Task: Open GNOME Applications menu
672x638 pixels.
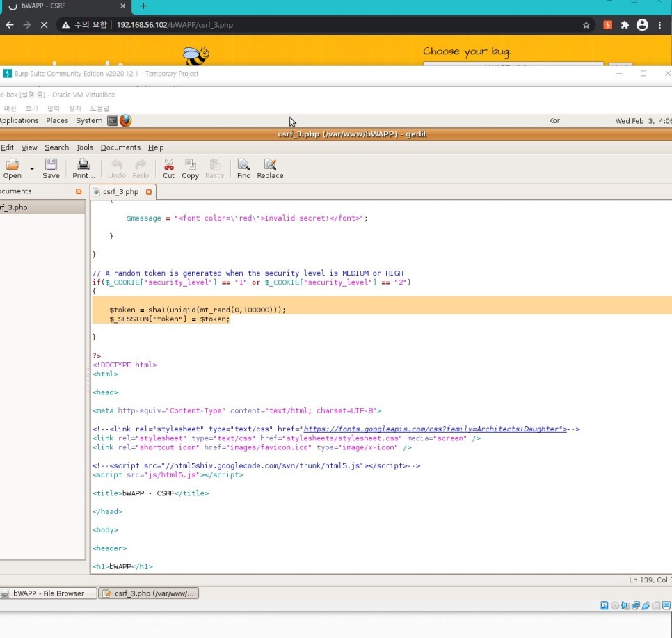Action: (19, 120)
